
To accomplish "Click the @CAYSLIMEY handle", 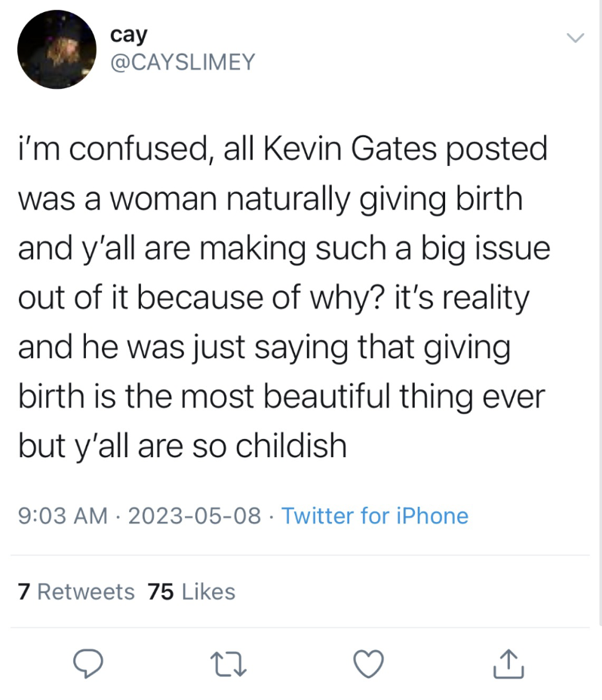I will (x=183, y=63).
